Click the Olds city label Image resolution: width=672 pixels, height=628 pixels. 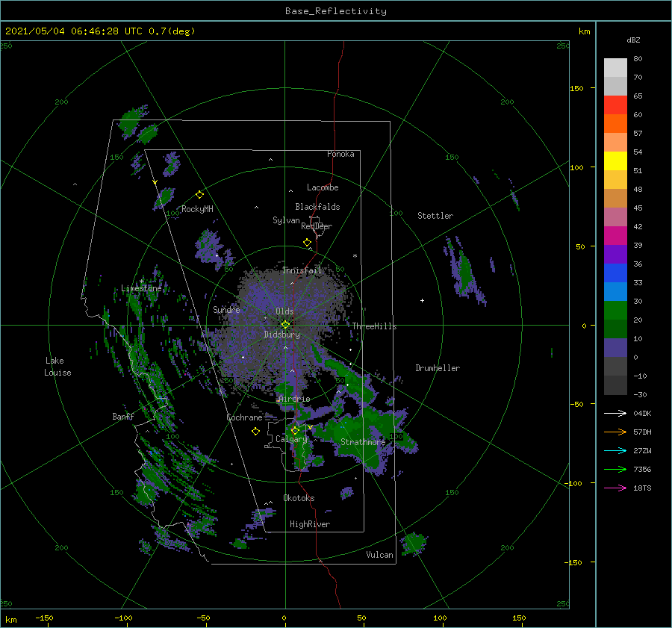pyautogui.click(x=284, y=311)
